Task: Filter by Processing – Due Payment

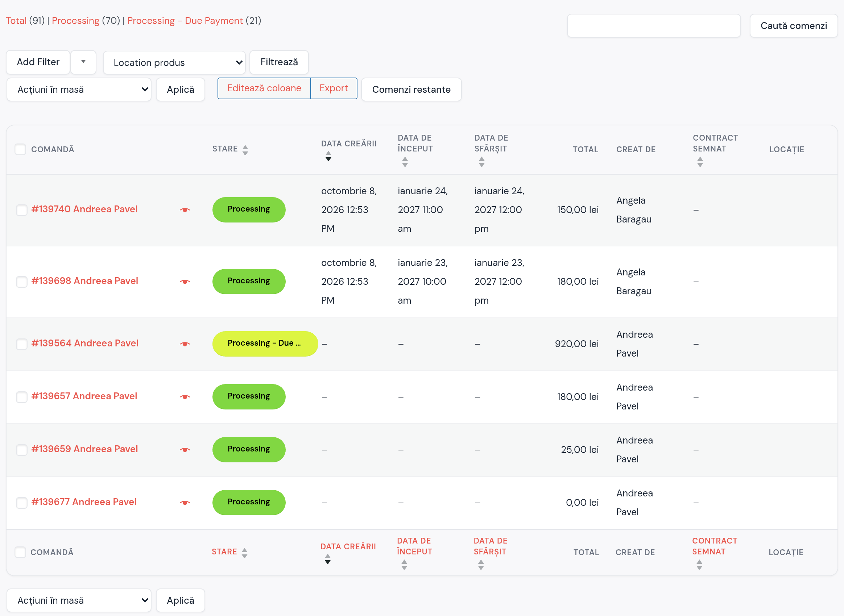Action: click(185, 21)
